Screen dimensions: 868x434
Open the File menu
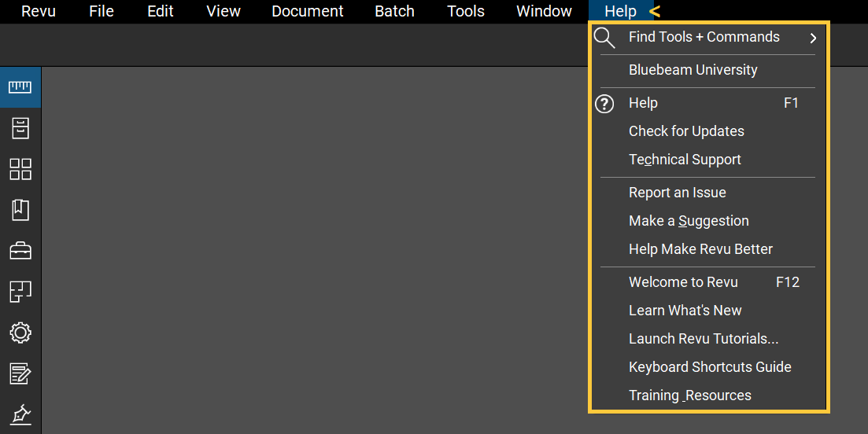tap(102, 12)
